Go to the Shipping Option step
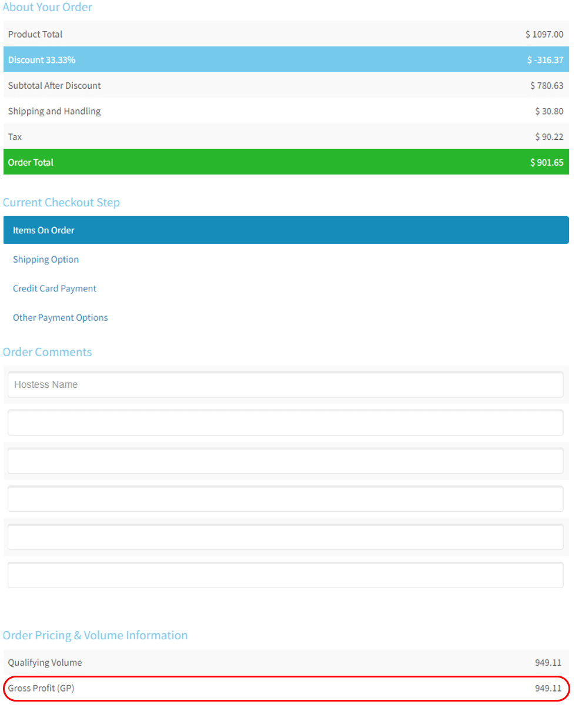 [x=46, y=259]
